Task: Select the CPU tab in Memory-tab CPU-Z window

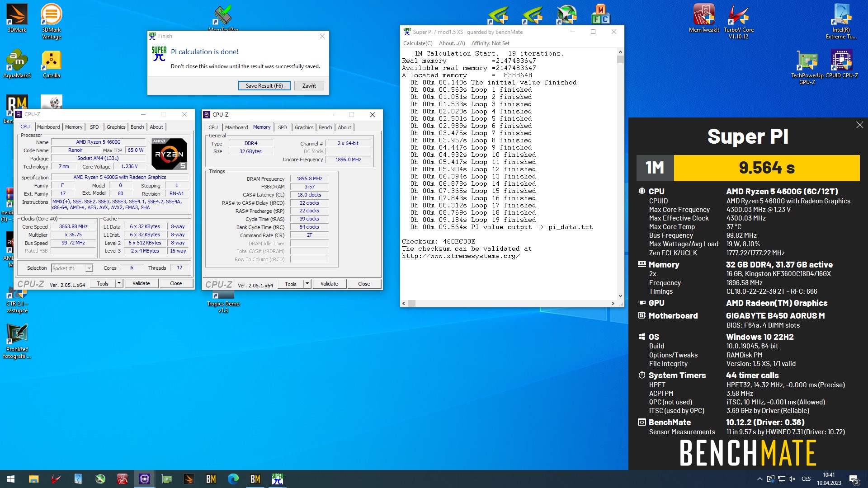Action: click(213, 127)
